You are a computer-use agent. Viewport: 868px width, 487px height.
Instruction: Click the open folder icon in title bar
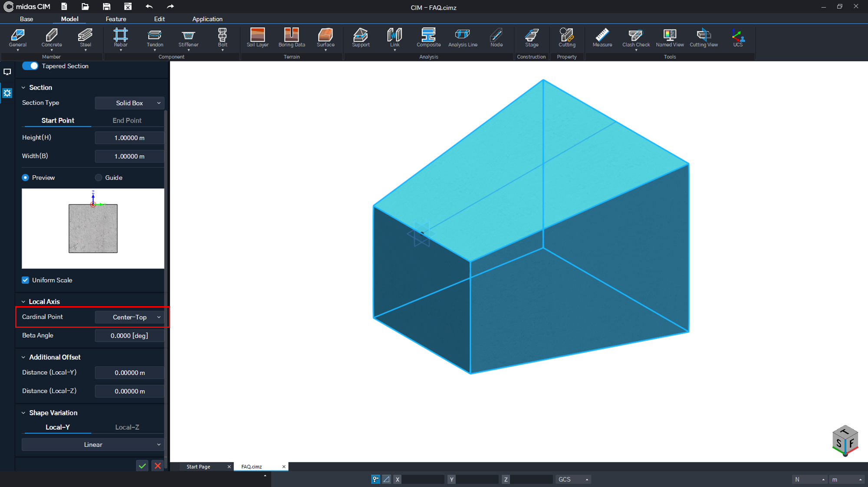coord(85,7)
